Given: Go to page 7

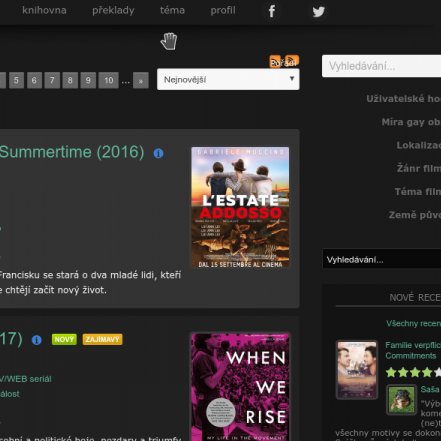Looking at the screenshot, I should (52, 80).
